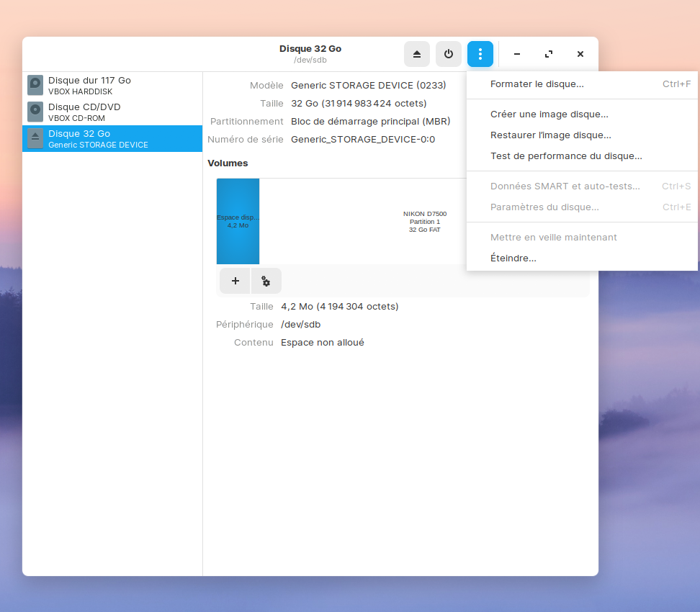Maximize the Disks window
The height and width of the screenshot is (612, 700).
click(x=549, y=54)
